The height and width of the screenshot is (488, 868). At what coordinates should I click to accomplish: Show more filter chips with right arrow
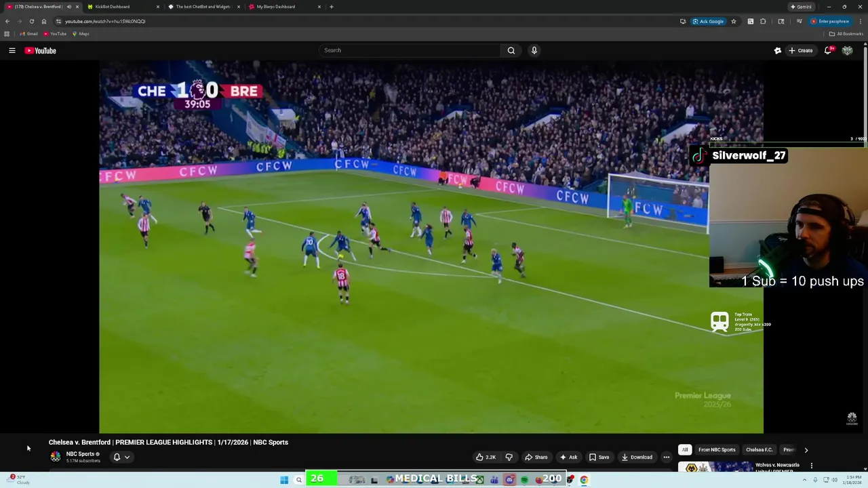pos(806,449)
